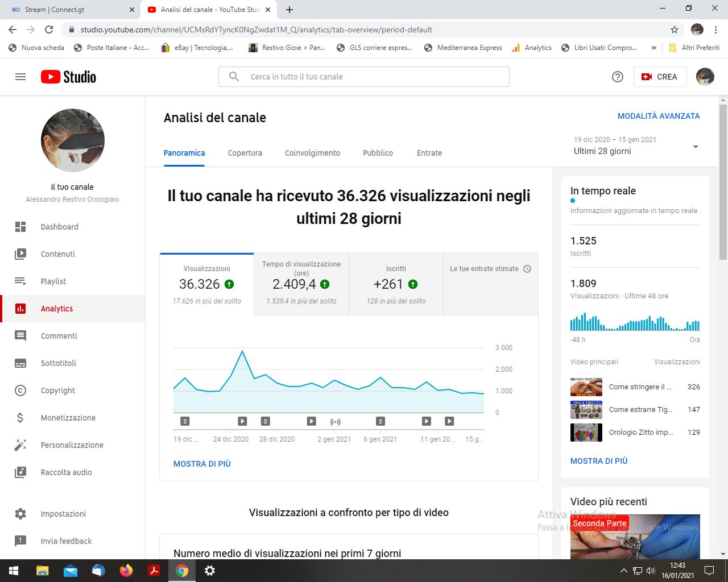Click the Raccolta audio icon
728x582 pixels.
point(20,472)
